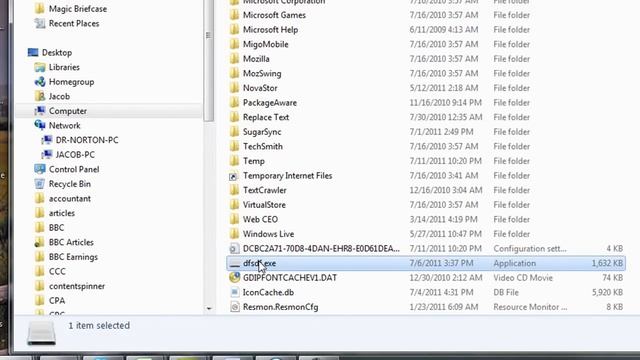Open the Jacob user folder icon
640x360 pixels.
[x=40, y=96]
